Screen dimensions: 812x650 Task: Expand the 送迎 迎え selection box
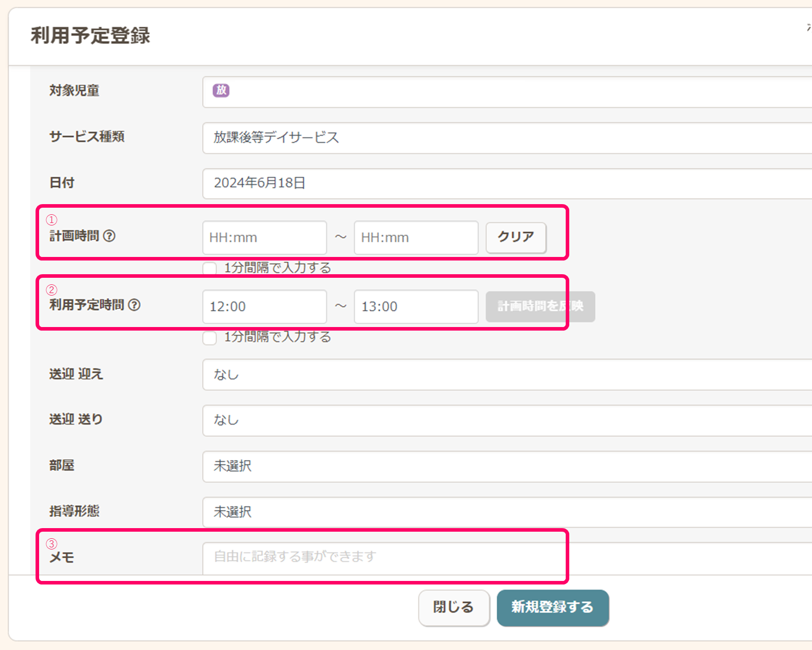tap(507, 375)
